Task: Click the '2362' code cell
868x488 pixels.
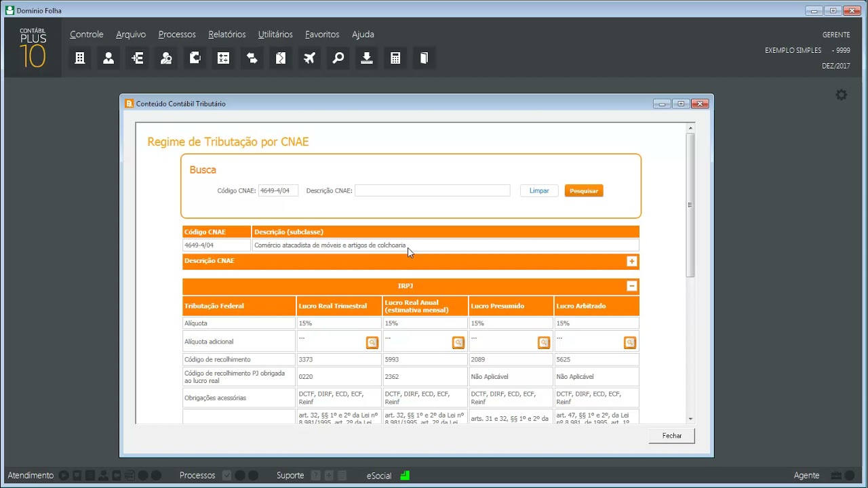Action: tap(425, 377)
